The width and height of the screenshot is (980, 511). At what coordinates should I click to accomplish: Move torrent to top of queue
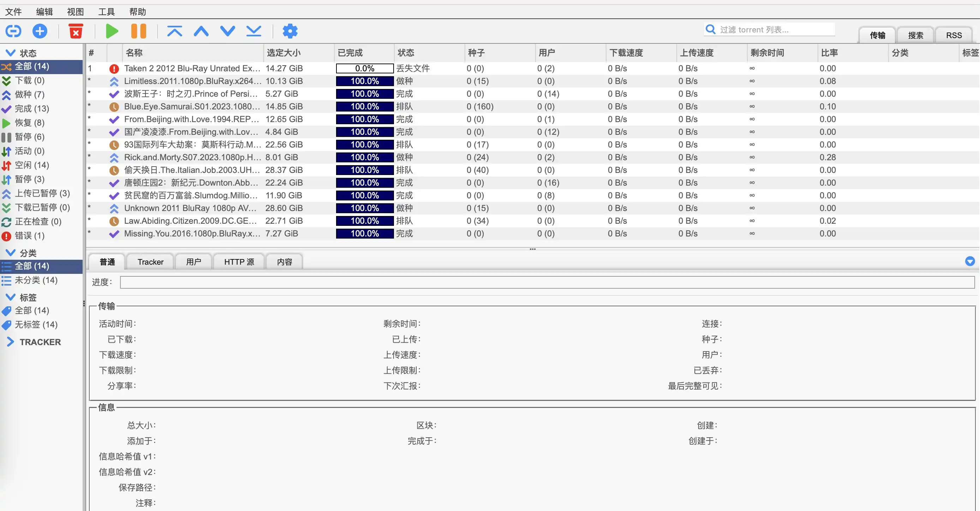tap(175, 31)
